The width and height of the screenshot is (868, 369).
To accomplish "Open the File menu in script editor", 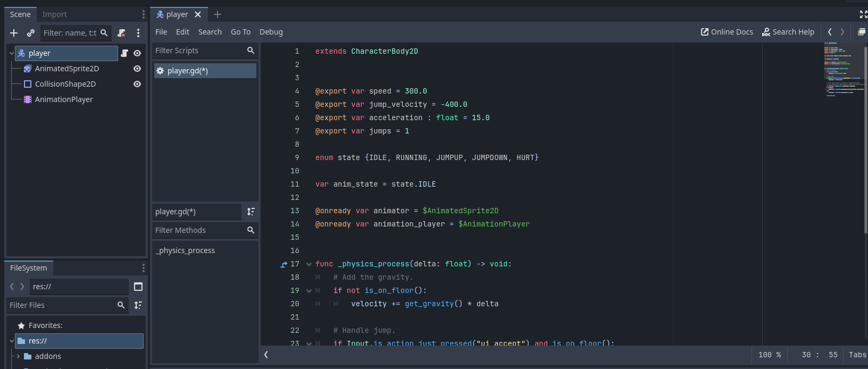I will [161, 32].
